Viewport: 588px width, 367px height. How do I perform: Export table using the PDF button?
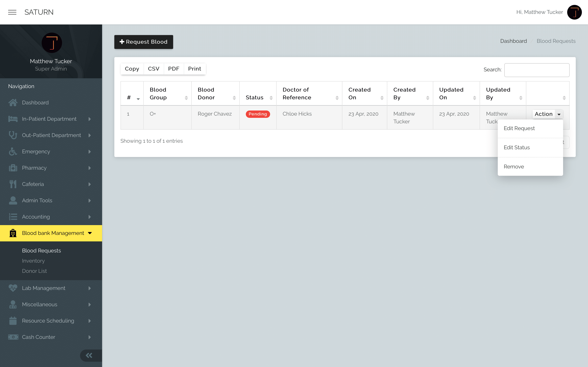point(174,69)
